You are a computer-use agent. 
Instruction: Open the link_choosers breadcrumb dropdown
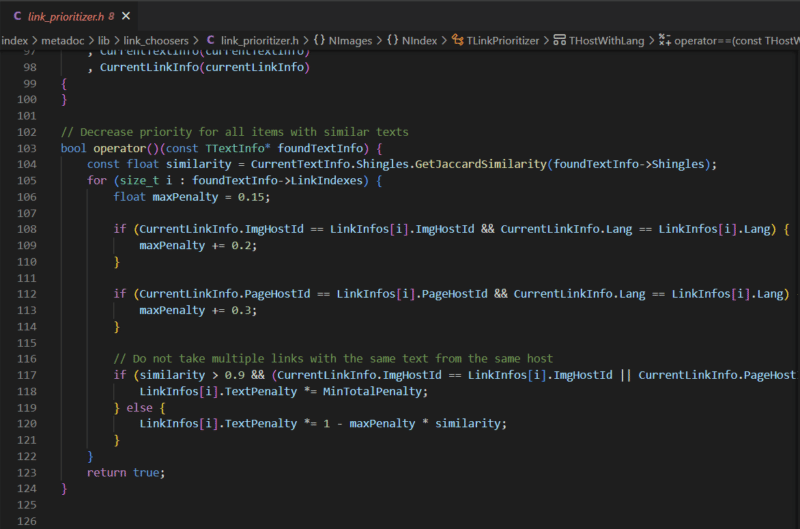pyautogui.click(x=157, y=40)
